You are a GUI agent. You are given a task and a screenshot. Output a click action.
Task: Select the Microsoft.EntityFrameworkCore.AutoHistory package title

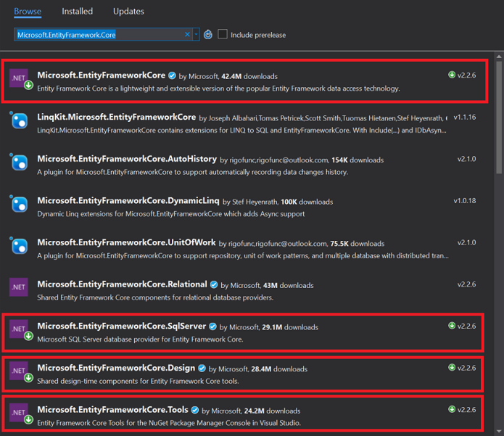[x=127, y=159]
